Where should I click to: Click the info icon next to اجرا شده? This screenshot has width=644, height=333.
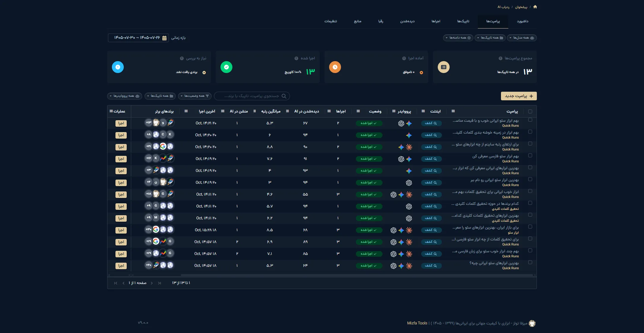point(296,58)
